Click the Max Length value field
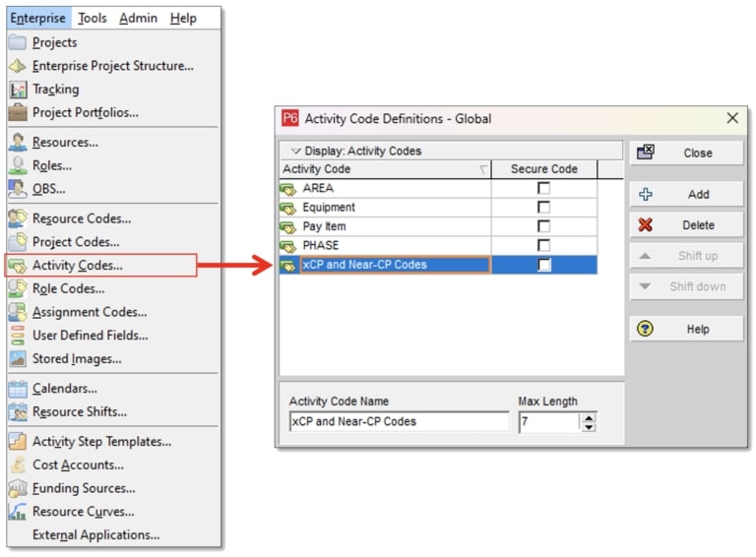Viewport: 756px width, 557px height. click(549, 422)
